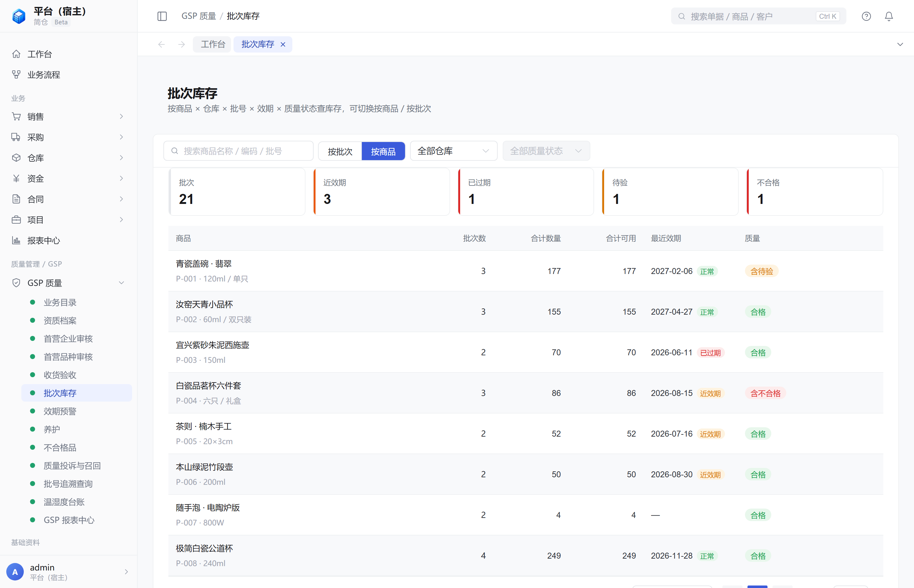Expand the 仓库 menu chevron
Screen dimensions: 914x588
121,158
